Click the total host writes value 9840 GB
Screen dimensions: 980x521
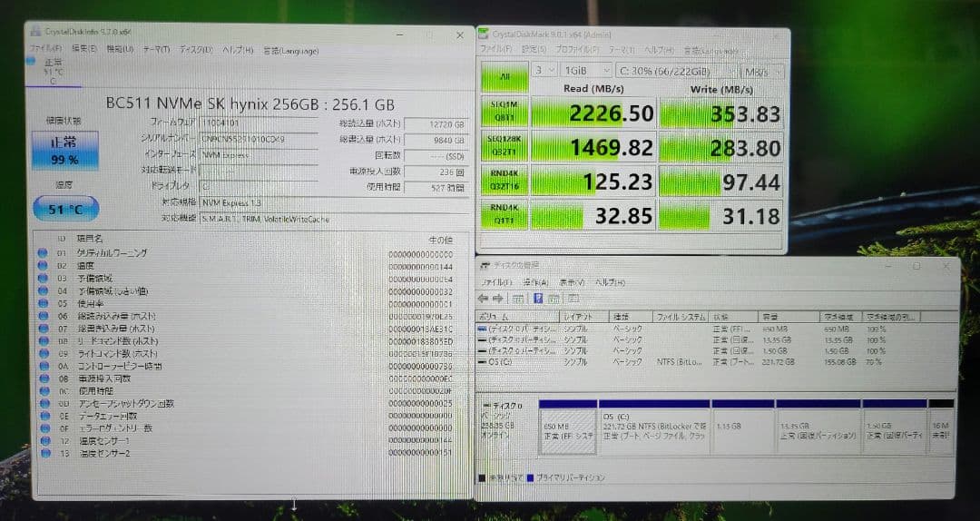point(436,140)
